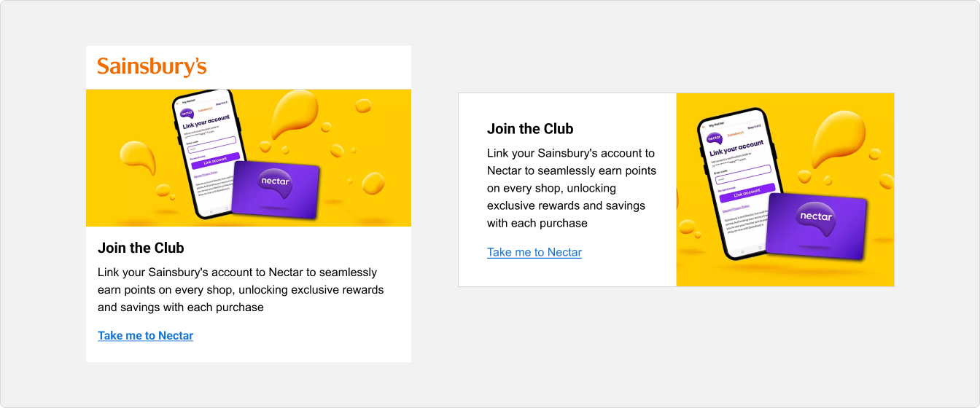The height and width of the screenshot is (408, 980).
Task: Click the hero banner image under Sainsbury's logo
Action: (249, 157)
